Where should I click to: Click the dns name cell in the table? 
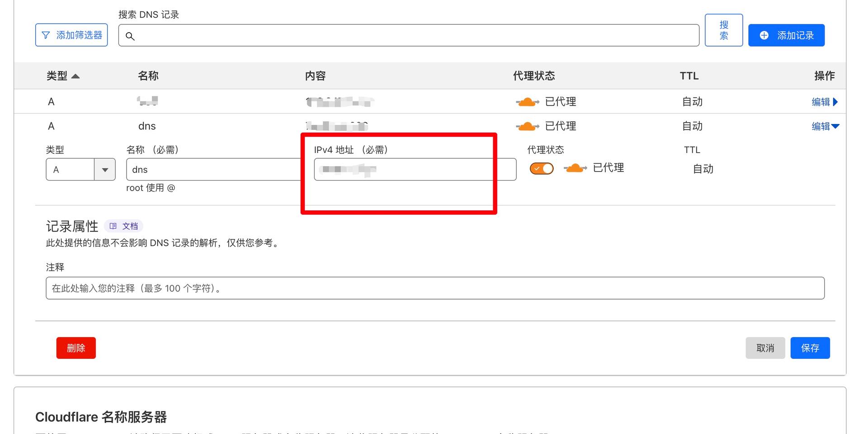pyautogui.click(x=147, y=126)
